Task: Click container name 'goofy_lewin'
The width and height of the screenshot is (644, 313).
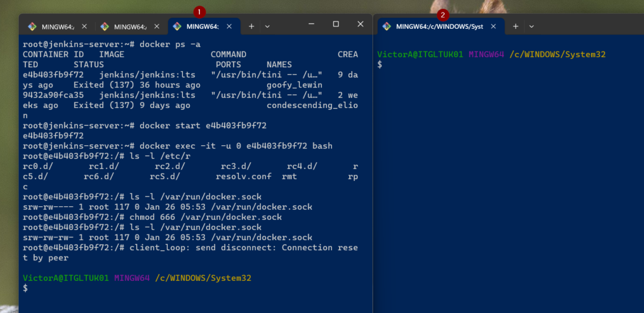Action: (x=294, y=85)
